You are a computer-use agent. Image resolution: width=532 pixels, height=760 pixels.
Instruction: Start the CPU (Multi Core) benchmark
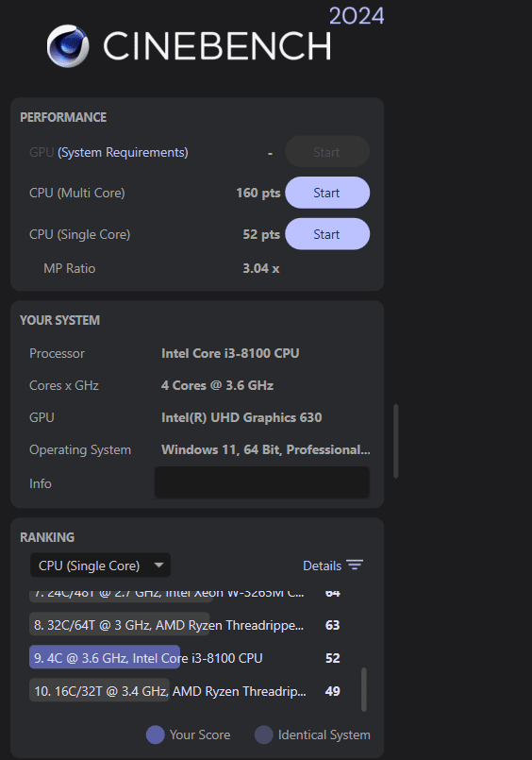coord(327,193)
